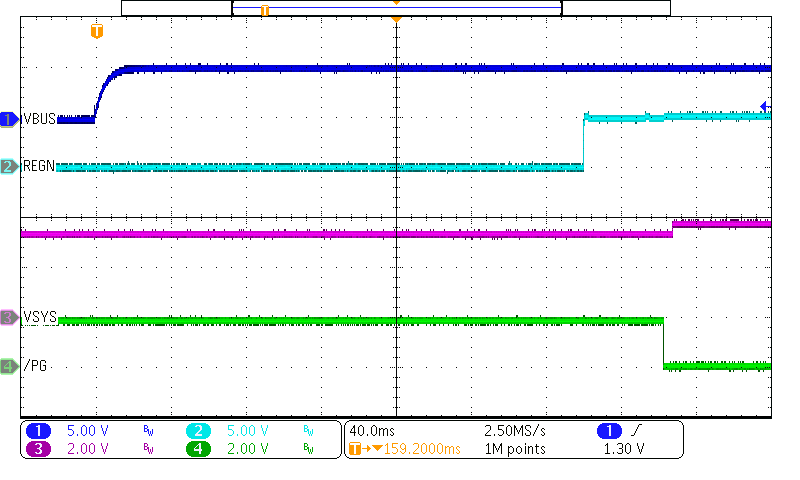Click the 1.30 V trigger level readout
Viewport: 800px width, 480px height.
[x=625, y=449]
